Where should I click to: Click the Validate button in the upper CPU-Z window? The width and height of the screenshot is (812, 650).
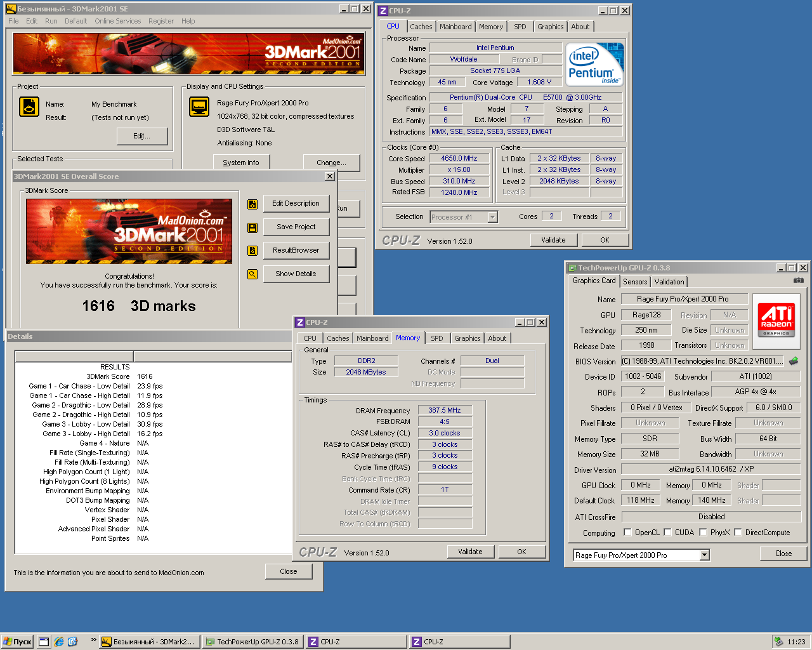(x=553, y=240)
